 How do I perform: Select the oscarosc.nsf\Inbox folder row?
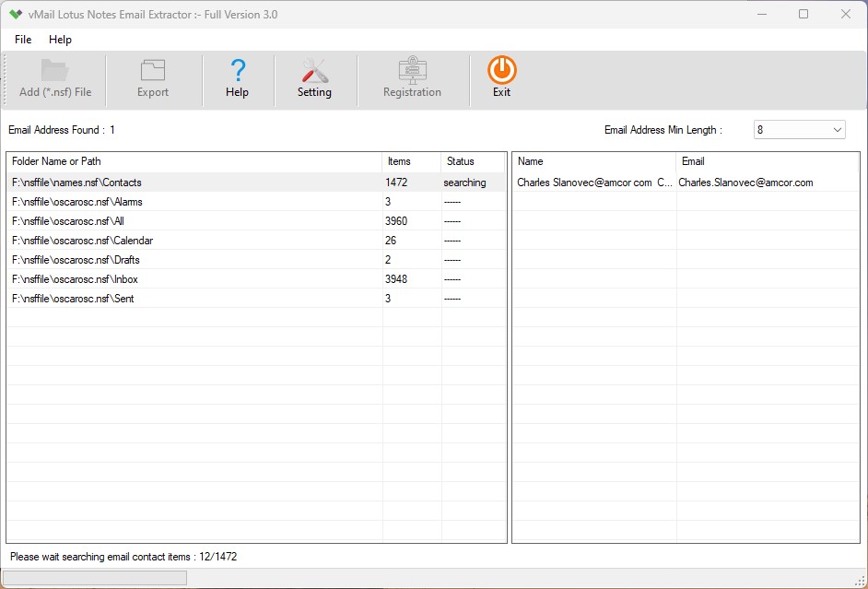point(256,279)
